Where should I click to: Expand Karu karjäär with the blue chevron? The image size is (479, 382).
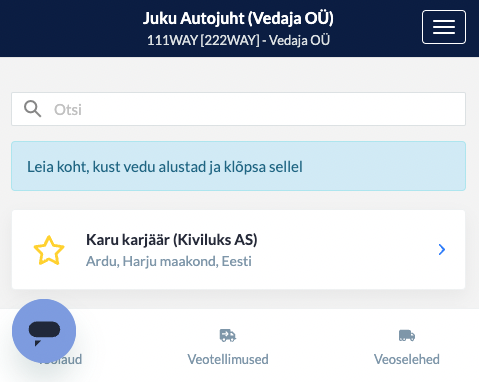click(x=442, y=249)
